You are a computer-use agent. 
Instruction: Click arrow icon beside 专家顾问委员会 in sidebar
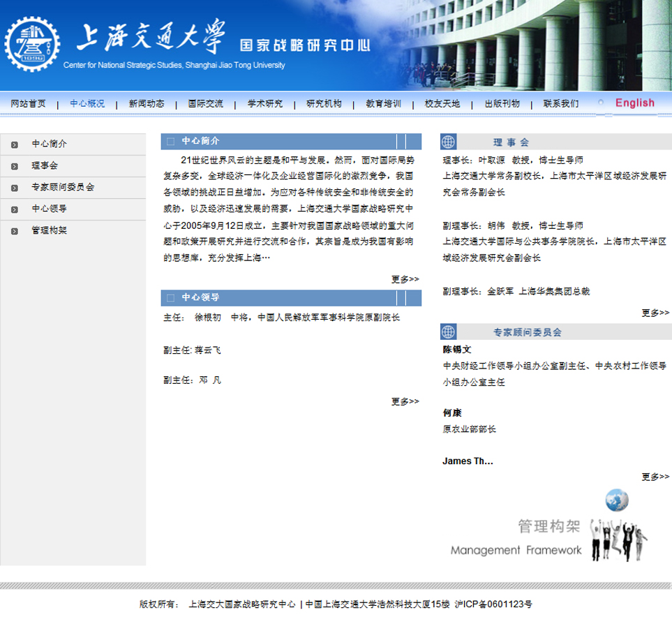coord(15,188)
